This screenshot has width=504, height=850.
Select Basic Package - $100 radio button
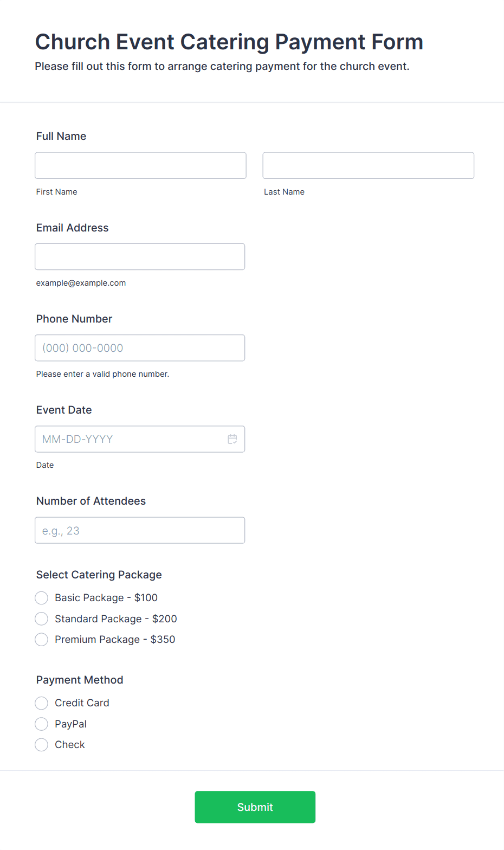tap(42, 598)
